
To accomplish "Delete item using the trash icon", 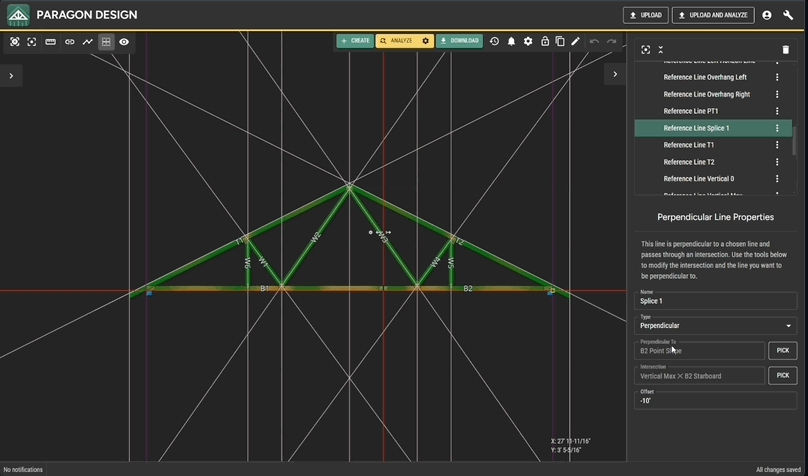I will [786, 49].
